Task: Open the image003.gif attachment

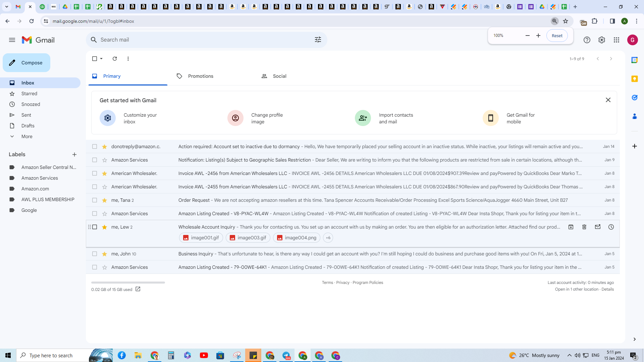Action: click(x=248, y=238)
